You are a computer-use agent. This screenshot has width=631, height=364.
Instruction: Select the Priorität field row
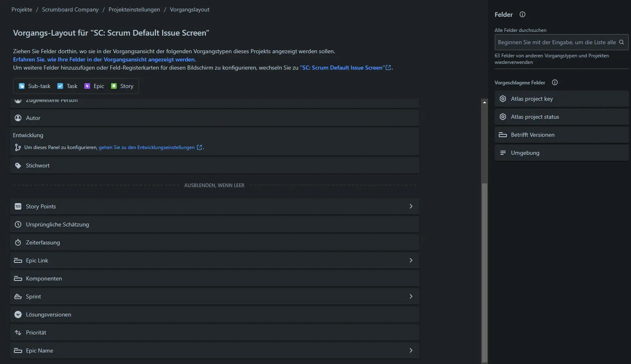click(x=215, y=332)
